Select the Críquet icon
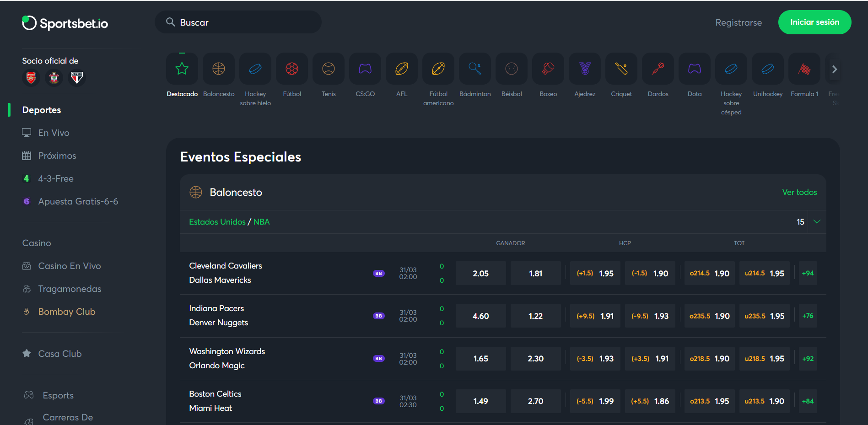 click(621, 69)
